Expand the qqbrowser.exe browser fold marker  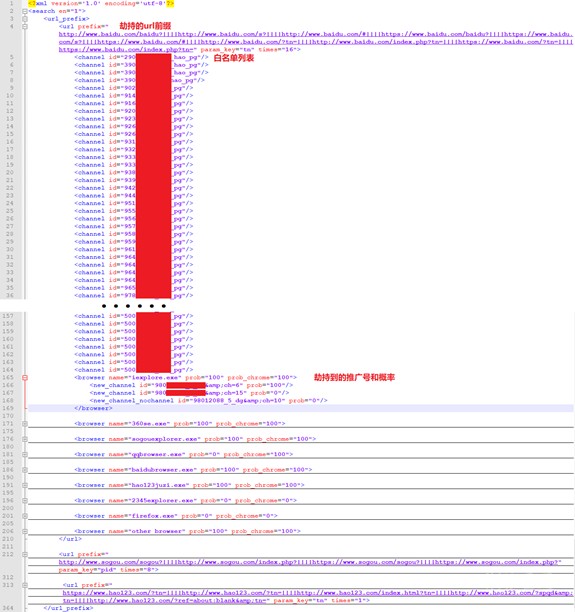point(25,454)
